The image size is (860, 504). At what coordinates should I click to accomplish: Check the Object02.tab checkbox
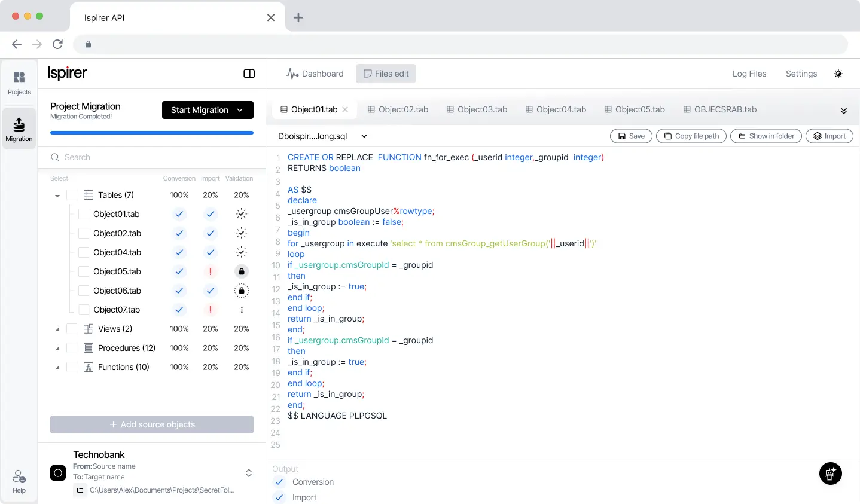coord(84,233)
